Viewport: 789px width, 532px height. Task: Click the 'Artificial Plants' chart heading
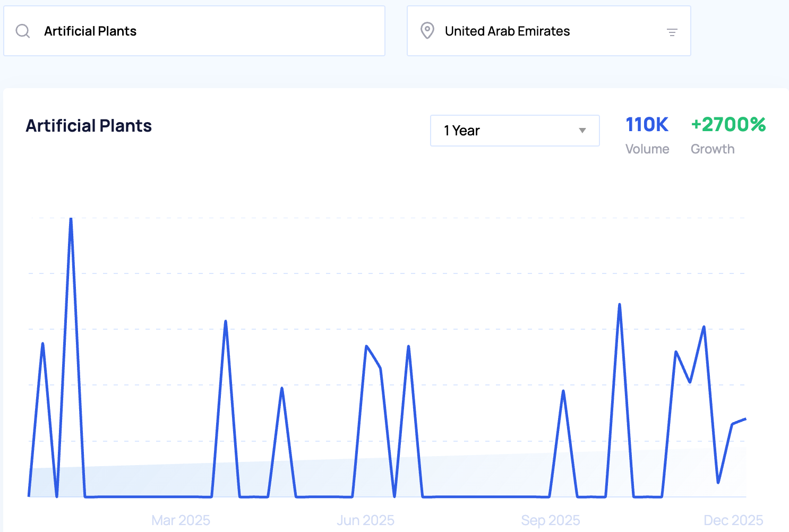[x=89, y=126]
